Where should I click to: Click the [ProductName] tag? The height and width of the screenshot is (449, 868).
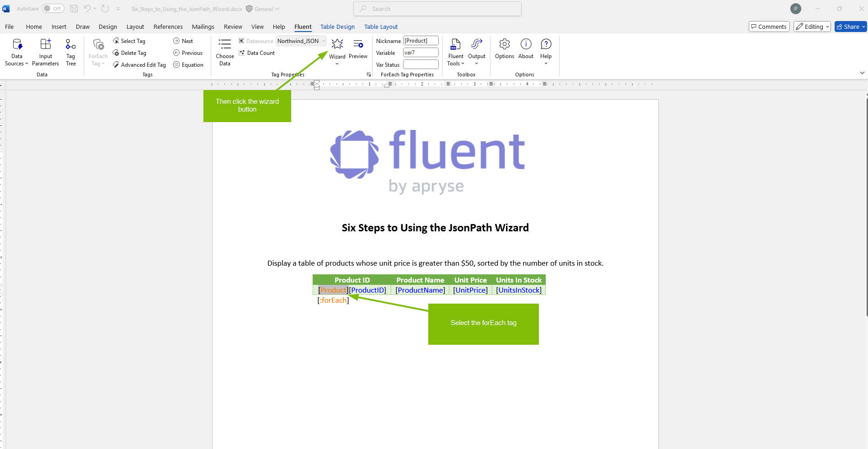pyautogui.click(x=421, y=290)
